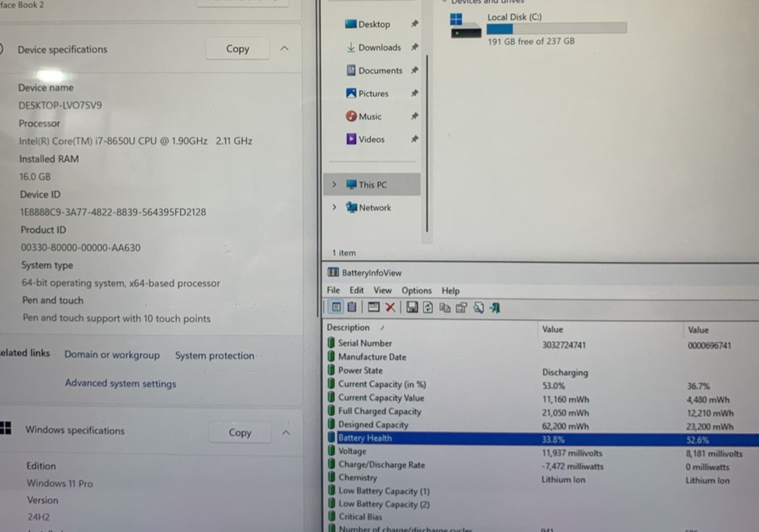Open the Help menu in BatteryInfoView

pyautogui.click(x=450, y=291)
